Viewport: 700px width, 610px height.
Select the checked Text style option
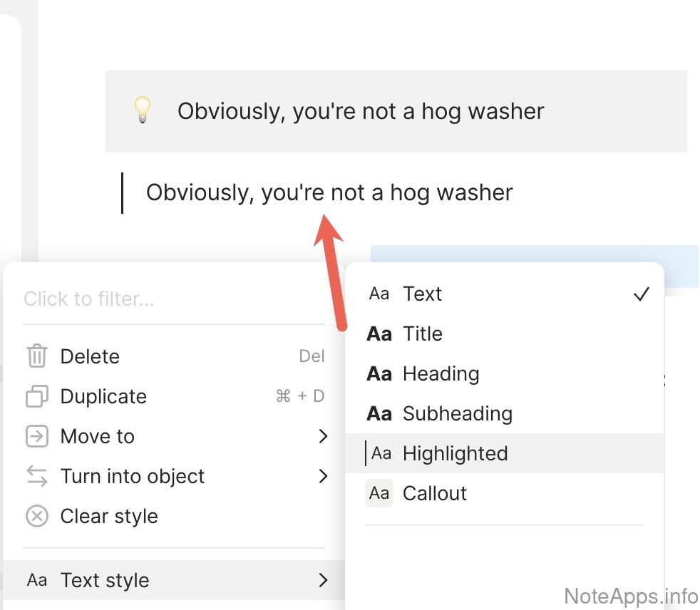coord(422,294)
